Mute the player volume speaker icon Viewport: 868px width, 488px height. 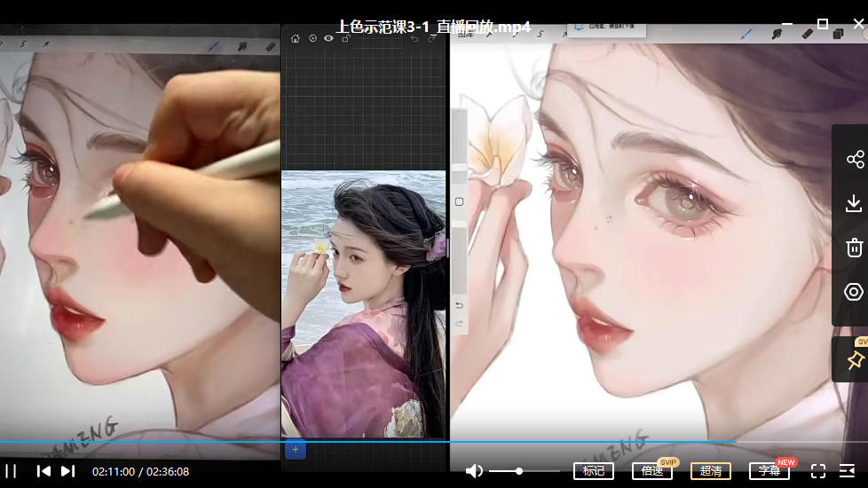point(475,471)
